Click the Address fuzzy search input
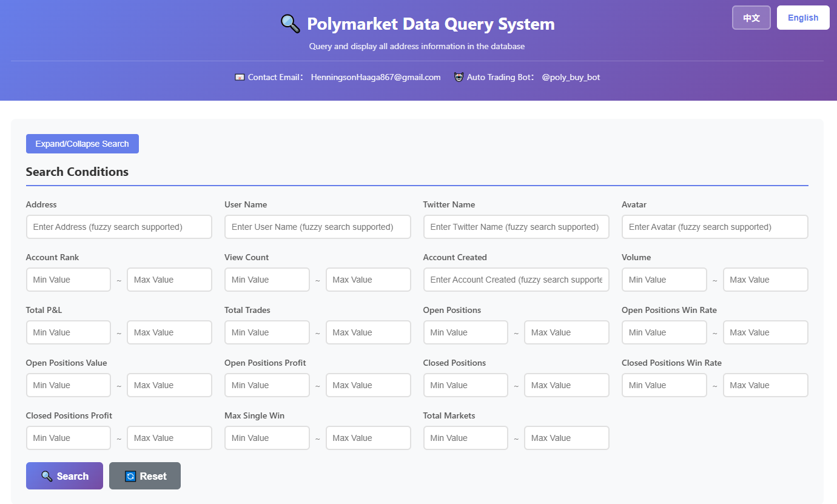The image size is (837, 504). click(x=119, y=226)
